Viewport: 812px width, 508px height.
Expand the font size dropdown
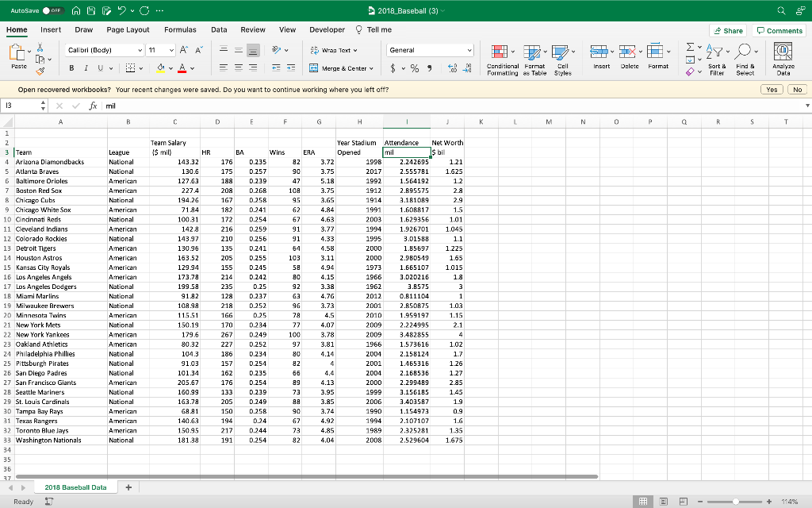159,49
